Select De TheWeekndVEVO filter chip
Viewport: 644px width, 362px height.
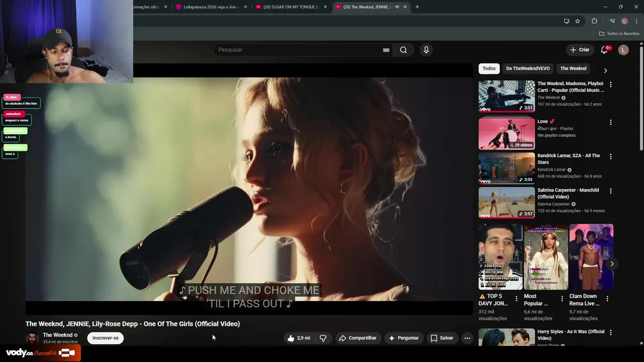[528, 68]
